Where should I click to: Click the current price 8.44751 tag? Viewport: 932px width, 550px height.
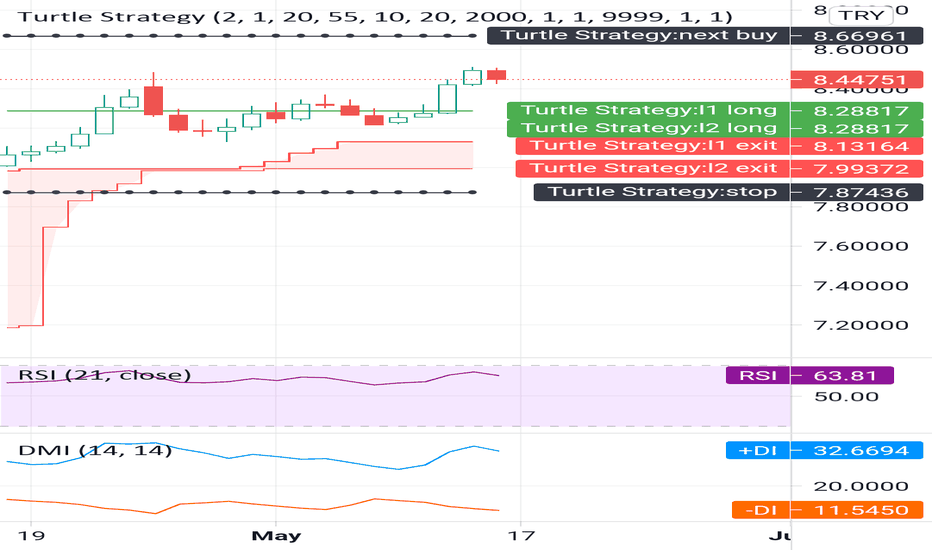859,80
